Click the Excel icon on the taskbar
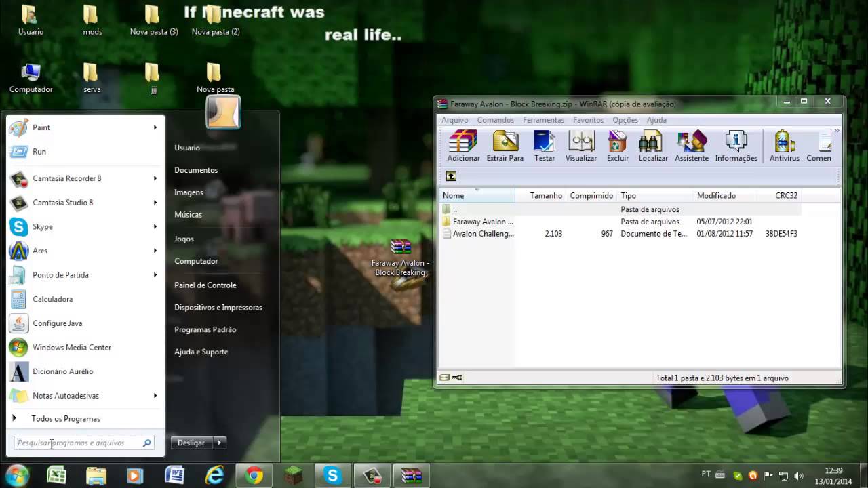Screen dimensions: 868x488 tap(56, 476)
